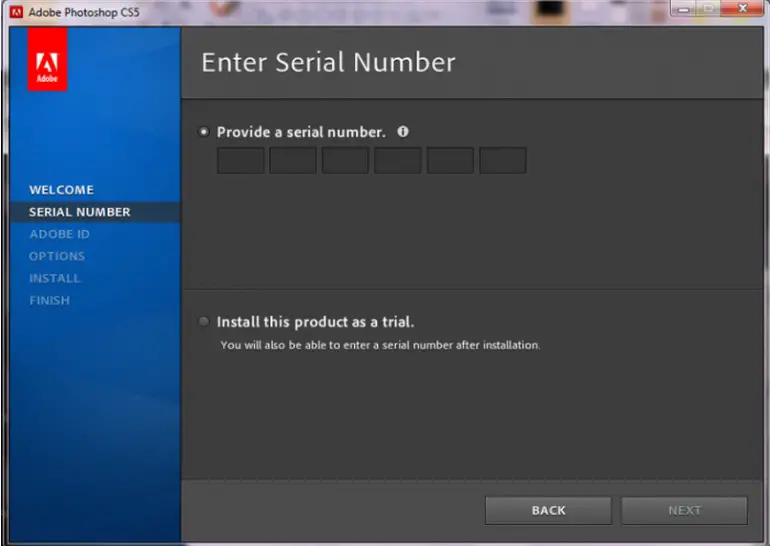Select the WELCOME step in sidebar

[x=61, y=190]
